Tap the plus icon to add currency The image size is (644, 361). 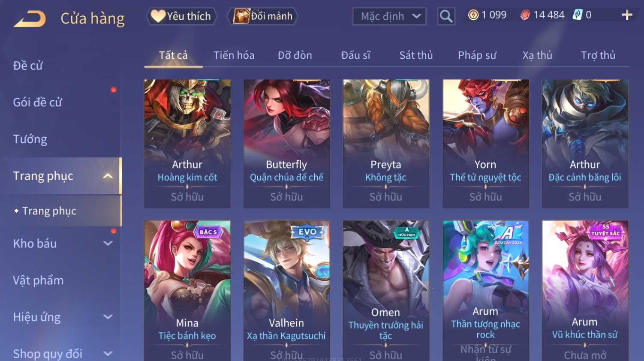[x=627, y=15]
